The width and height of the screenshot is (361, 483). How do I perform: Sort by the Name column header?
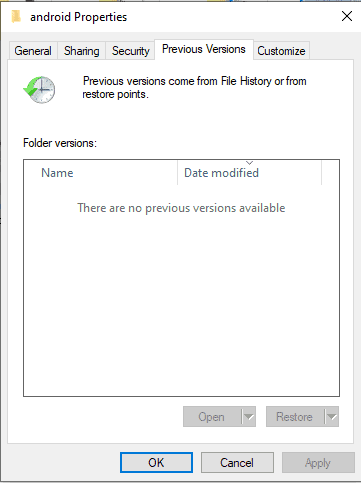click(101, 173)
